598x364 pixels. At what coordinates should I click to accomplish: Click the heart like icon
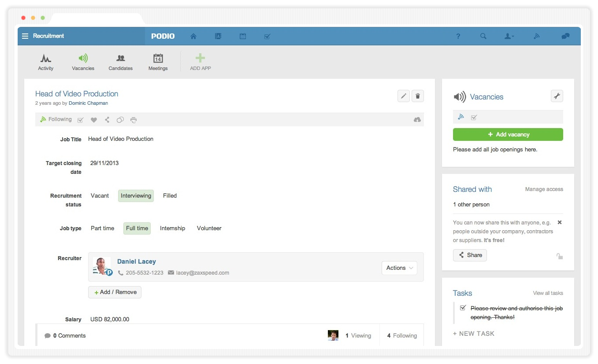click(94, 120)
